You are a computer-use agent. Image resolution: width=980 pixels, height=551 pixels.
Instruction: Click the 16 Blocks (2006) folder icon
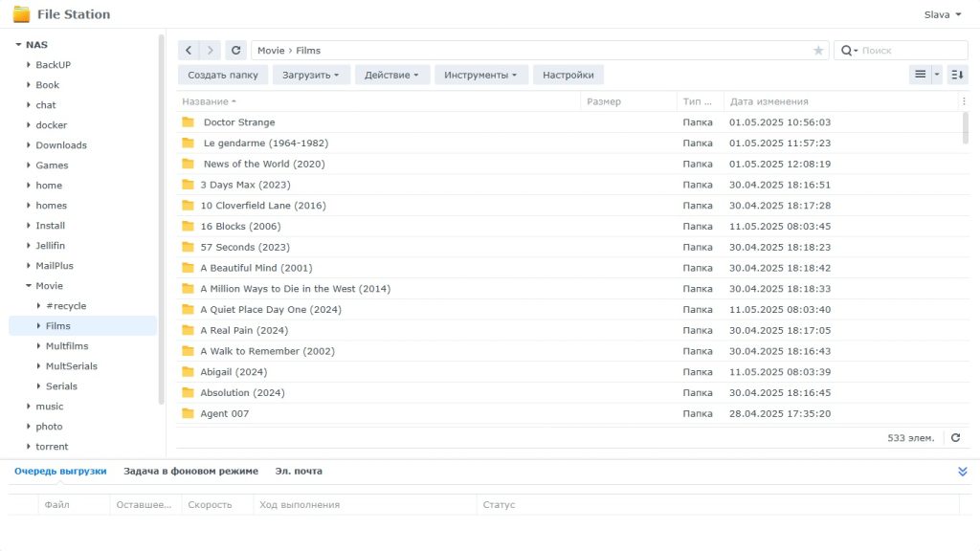click(189, 226)
